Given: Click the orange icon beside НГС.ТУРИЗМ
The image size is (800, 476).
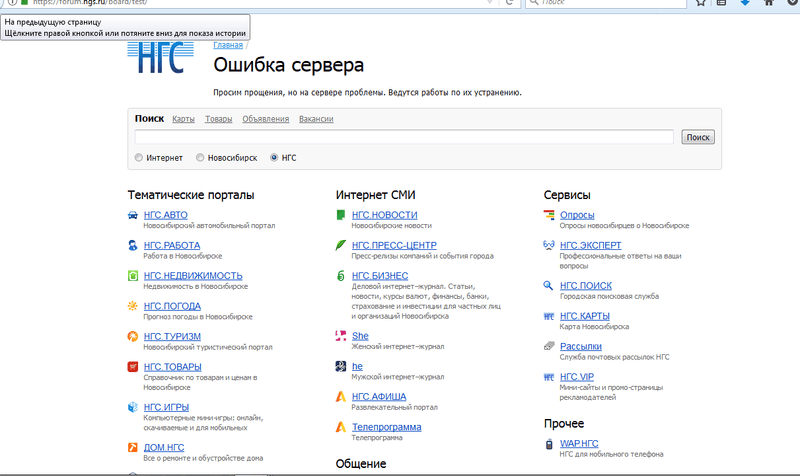Looking at the screenshot, I should pyautogui.click(x=133, y=336).
